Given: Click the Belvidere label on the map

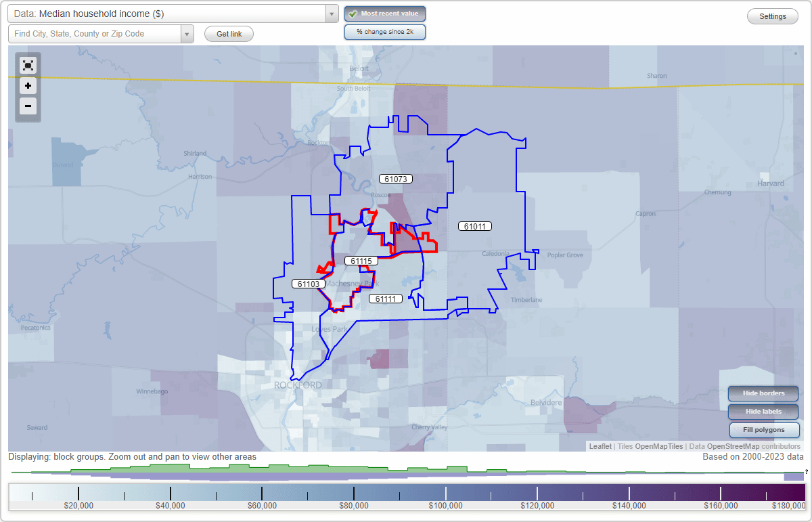Looking at the screenshot, I should (545, 403).
